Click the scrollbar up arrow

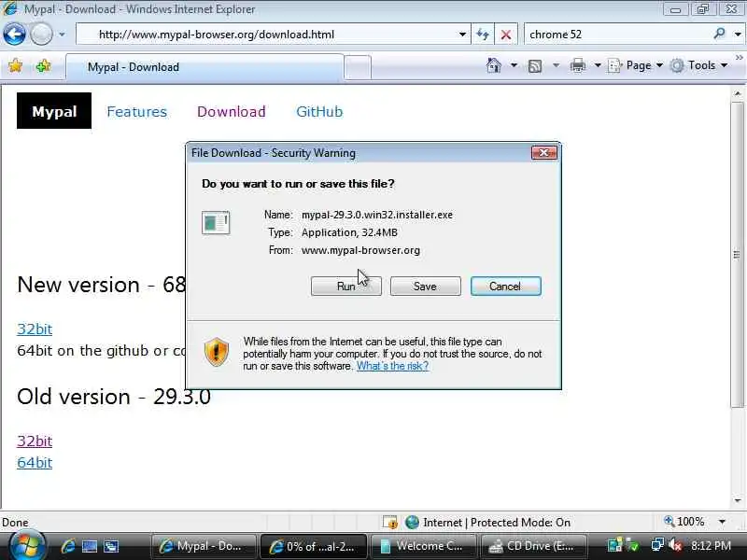738,94
